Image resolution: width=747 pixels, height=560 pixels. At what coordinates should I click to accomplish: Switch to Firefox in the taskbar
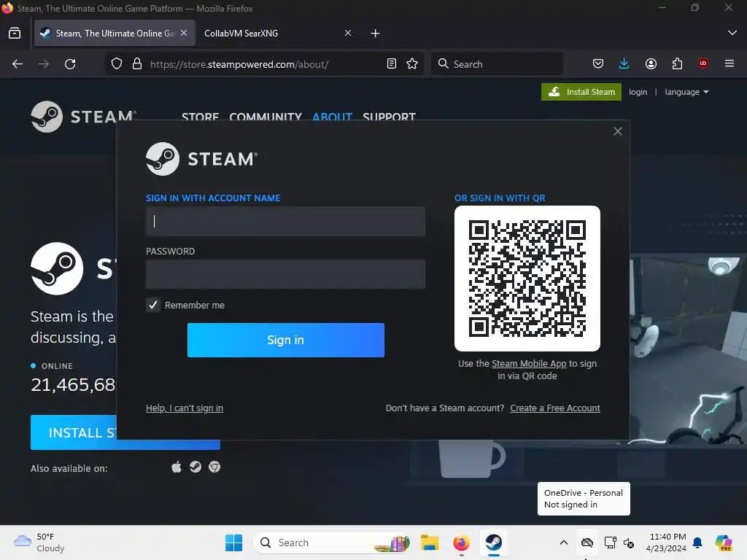(461, 542)
